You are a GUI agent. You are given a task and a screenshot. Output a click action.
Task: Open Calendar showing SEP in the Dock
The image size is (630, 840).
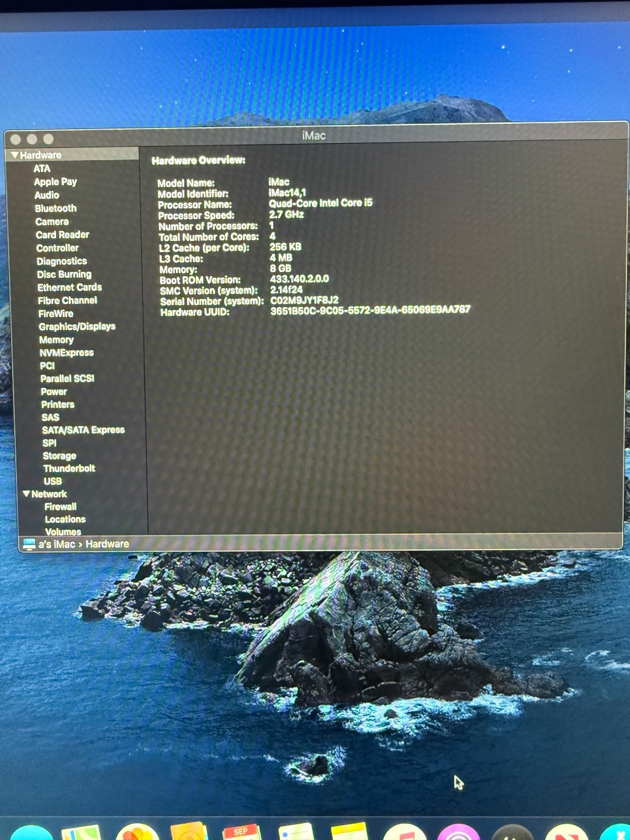pyautogui.click(x=241, y=833)
